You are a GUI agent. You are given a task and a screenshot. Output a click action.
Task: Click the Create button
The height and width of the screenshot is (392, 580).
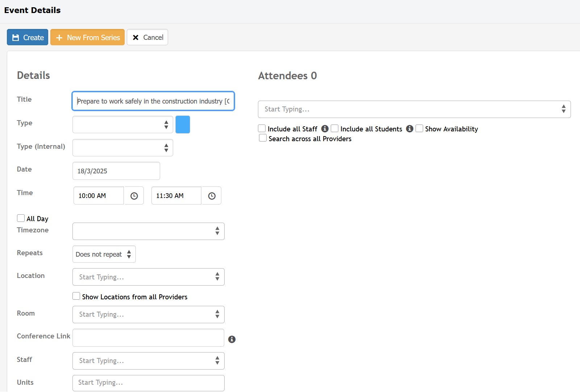(x=28, y=37)
